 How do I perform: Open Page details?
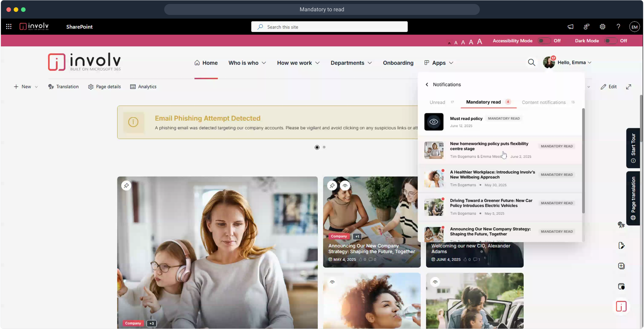(104, 87)
